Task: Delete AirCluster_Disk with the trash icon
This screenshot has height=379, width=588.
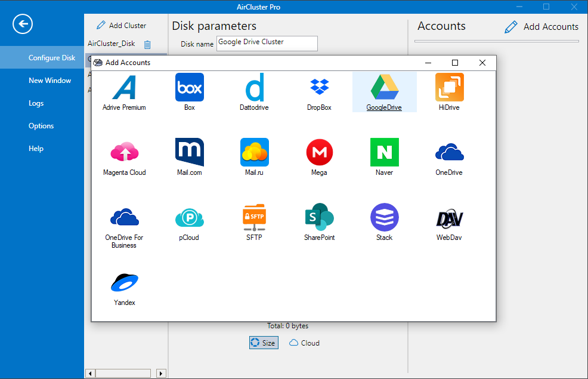Action: click(147, 44)
